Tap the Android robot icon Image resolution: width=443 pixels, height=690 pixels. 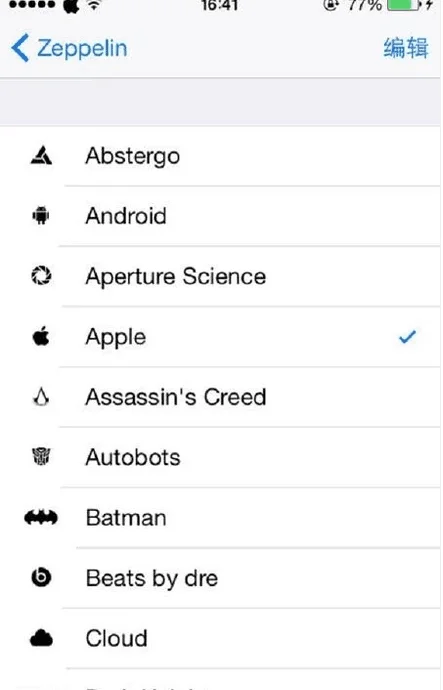tap(41, 216)
